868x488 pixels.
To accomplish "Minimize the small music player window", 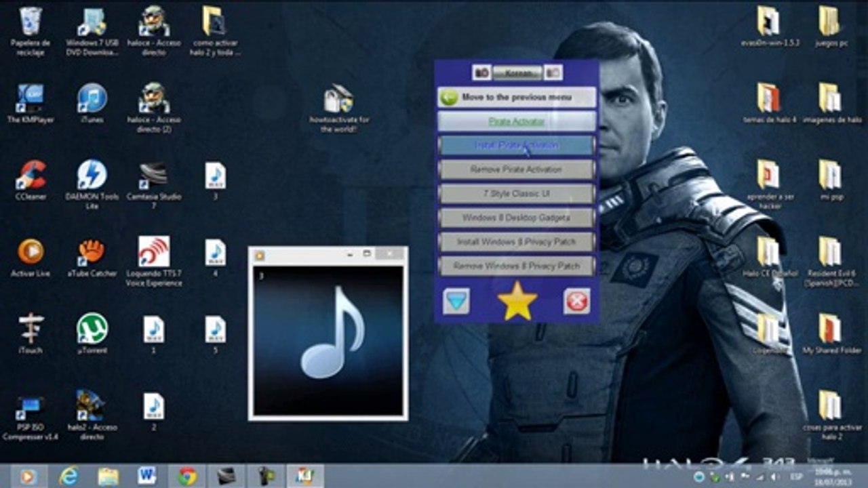I will tap(350, 254).
